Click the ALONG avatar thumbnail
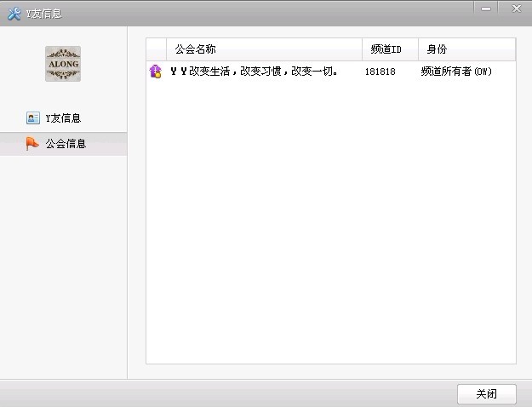The width and height of the screenshot is (532, 407). [63, 64]
